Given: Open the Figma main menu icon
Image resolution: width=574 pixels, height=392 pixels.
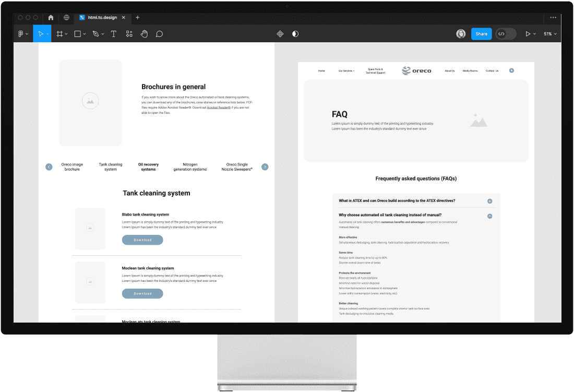Looking at the screenshot, I should coord(20,34).
